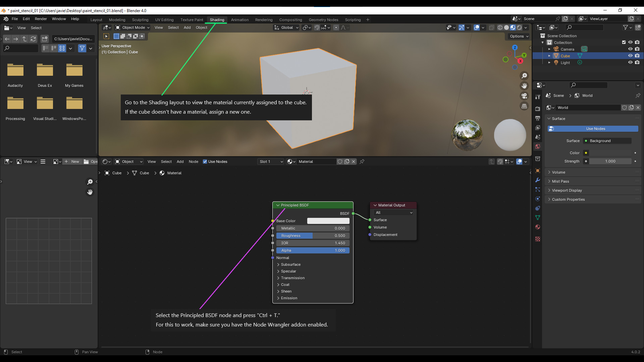
Task: Open the Object Constraints properties tab
Action: click(538, 208)
